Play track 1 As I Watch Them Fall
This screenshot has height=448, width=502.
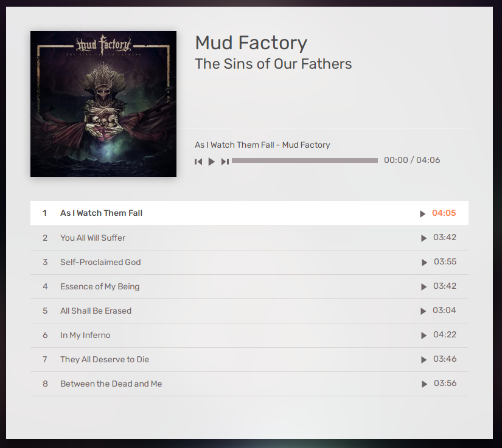423,213
